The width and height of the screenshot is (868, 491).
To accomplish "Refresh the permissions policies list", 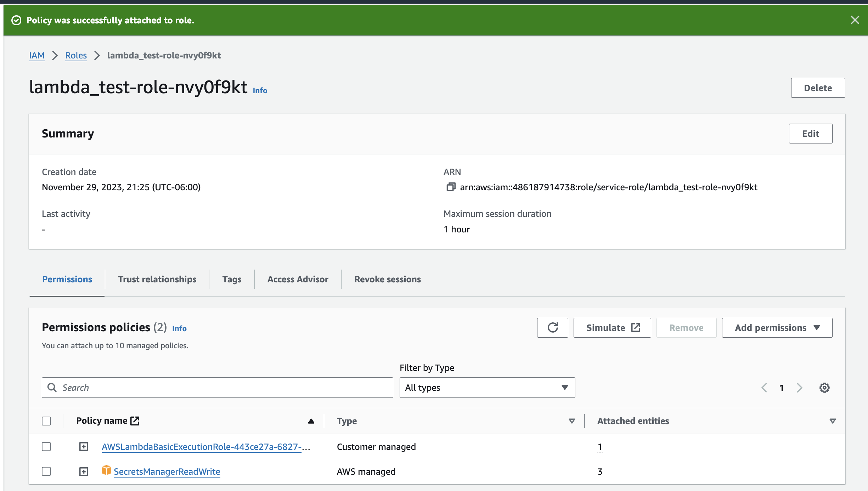I will click(552, 328).
